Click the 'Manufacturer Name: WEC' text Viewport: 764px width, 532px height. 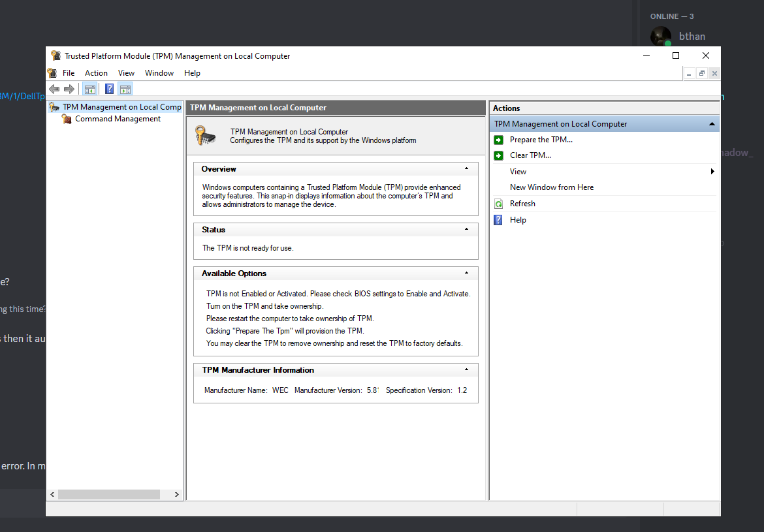[246, 390]
